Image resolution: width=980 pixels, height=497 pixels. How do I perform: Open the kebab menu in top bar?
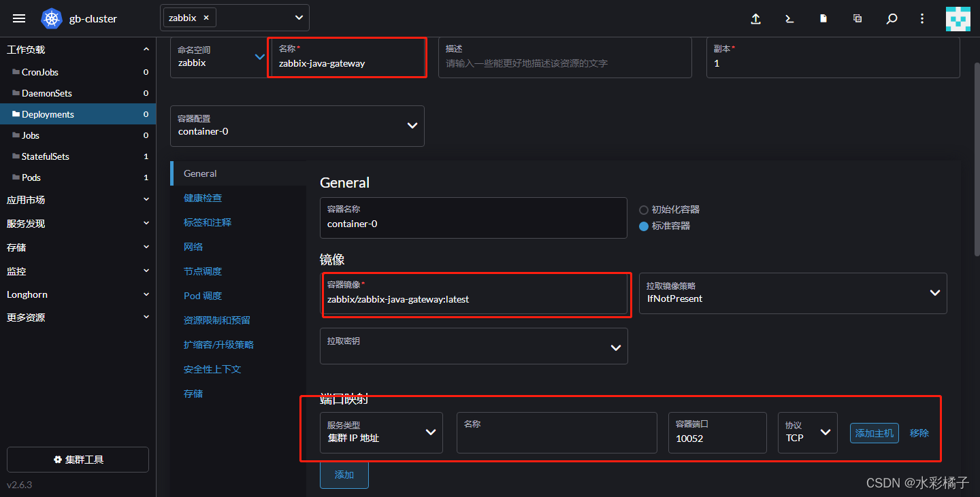click(x=922, y=20)
